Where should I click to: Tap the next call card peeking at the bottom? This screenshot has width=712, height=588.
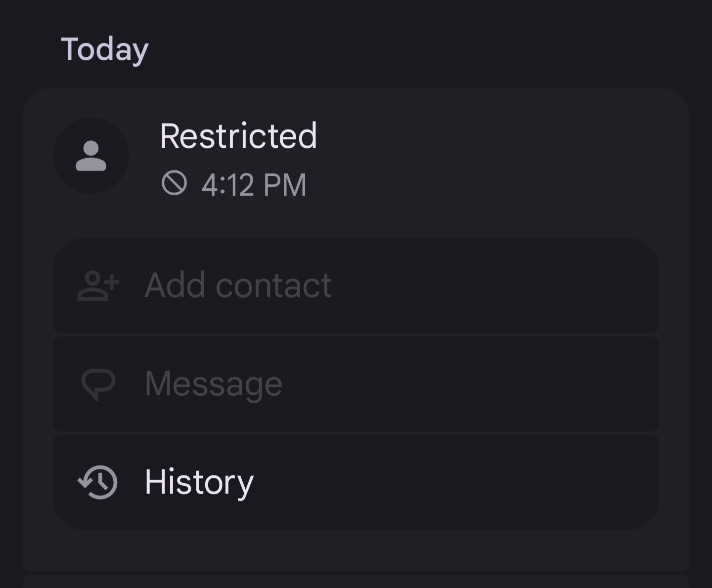pos(356,582)
